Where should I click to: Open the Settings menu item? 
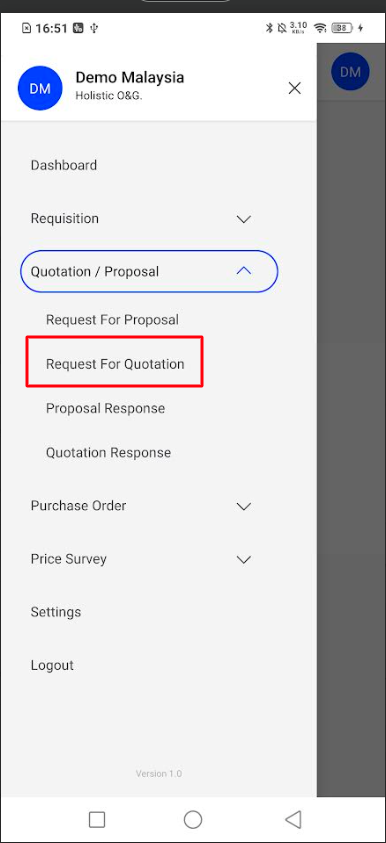click(56, 612)
